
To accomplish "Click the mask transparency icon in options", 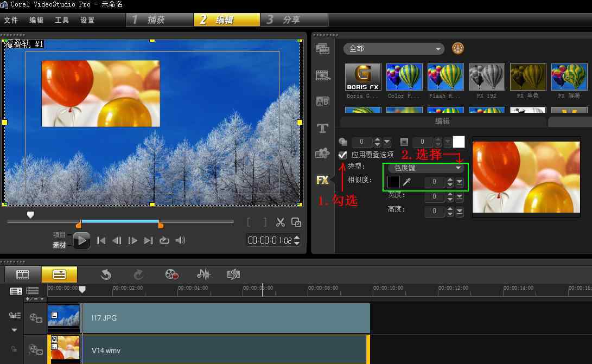I will tap(343, 142).
